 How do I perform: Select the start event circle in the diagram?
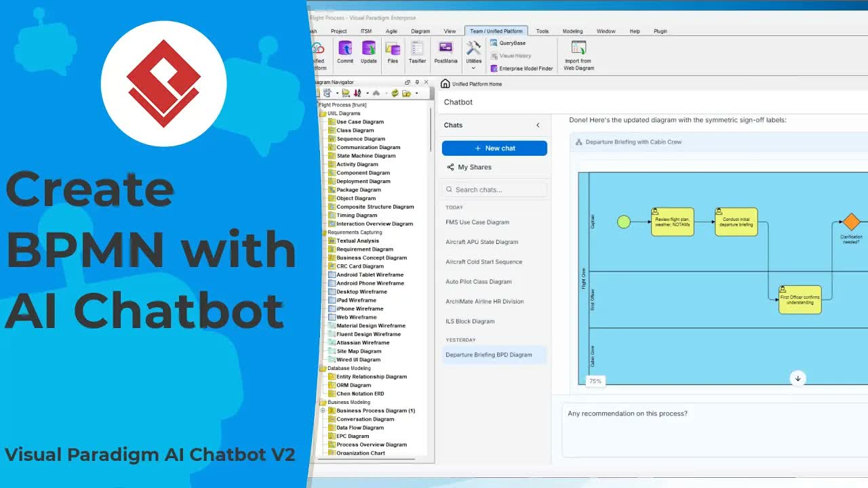tap(623, 222)
